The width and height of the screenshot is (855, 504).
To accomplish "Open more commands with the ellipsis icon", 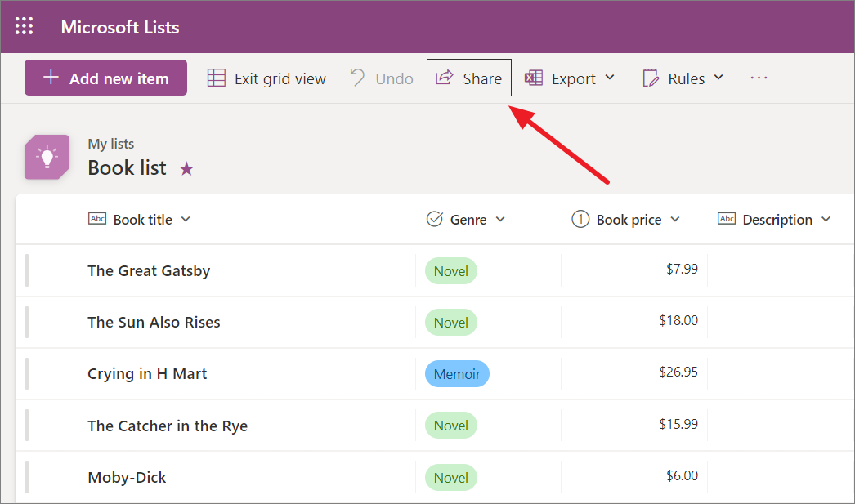I will pos(759,78).
